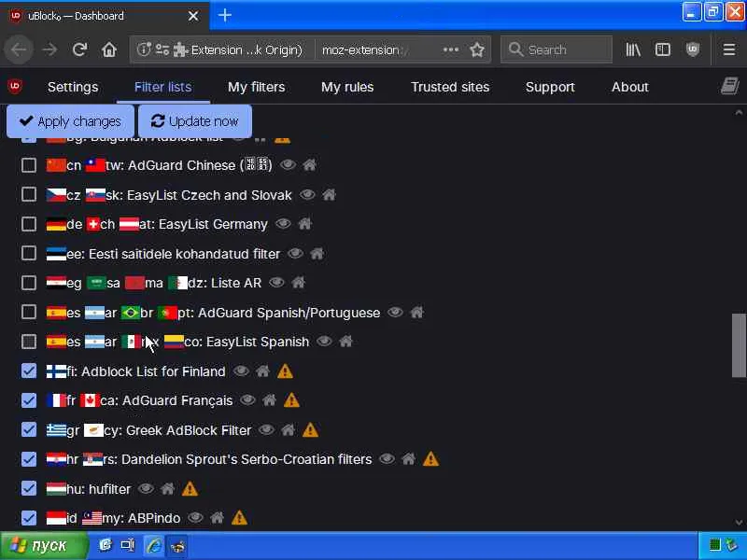Open the Settings tab
The image size is (747, 560).
coord(73,87)
